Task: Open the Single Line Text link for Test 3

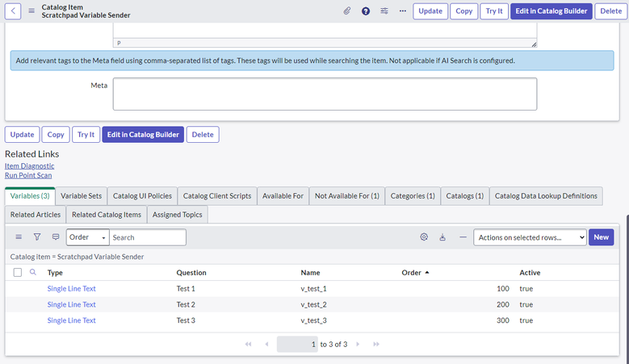Action: [71, 320]
